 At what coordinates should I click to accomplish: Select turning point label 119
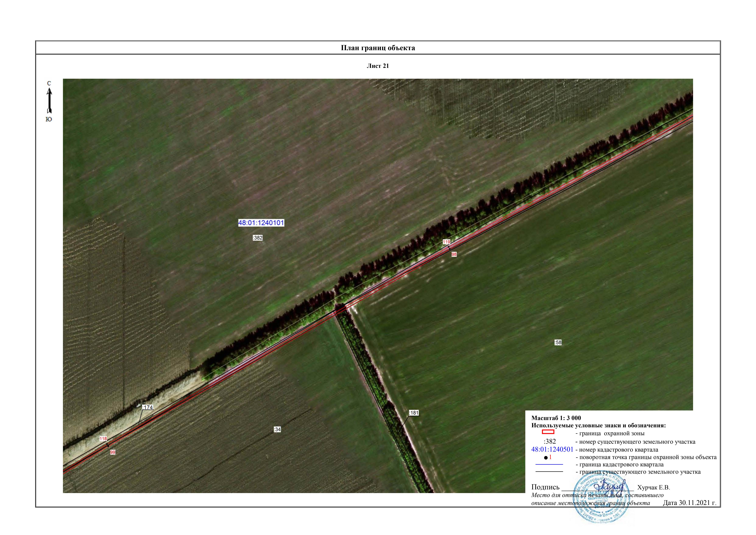point(446,242)
